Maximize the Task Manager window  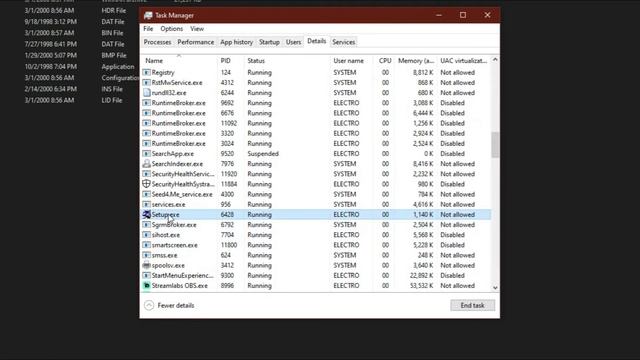pyautogui.click(x=463, y=15)
